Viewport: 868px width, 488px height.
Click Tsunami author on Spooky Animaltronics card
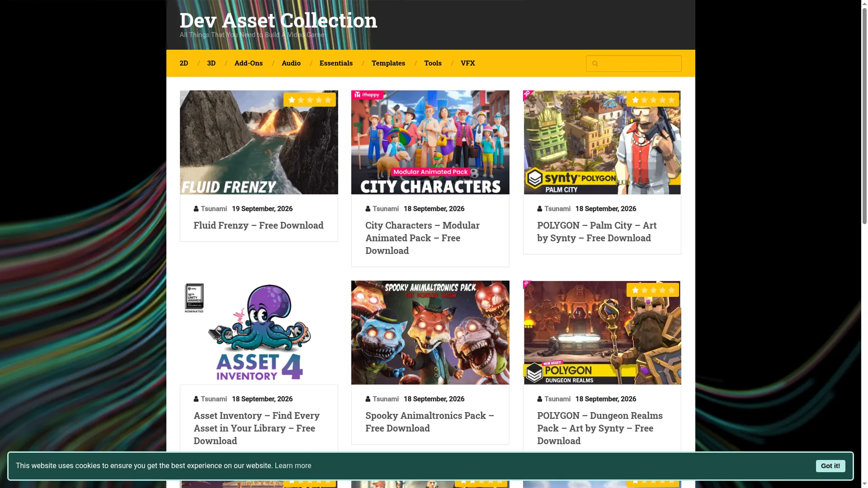pos(386,399)
